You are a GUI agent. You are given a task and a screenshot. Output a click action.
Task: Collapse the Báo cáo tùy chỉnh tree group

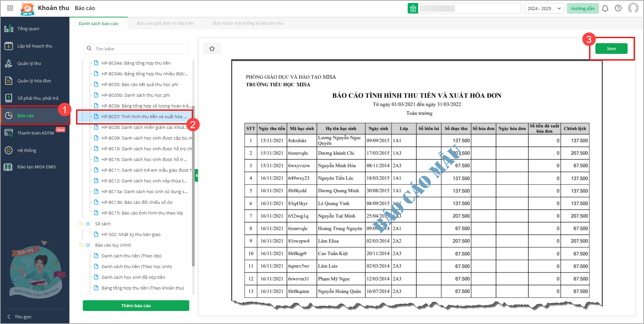[x=88, y=245]
